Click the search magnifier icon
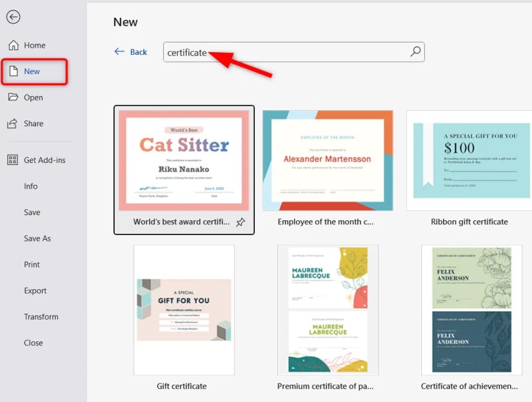The height and width of the screenshot is (402, 532). point(415,52)
